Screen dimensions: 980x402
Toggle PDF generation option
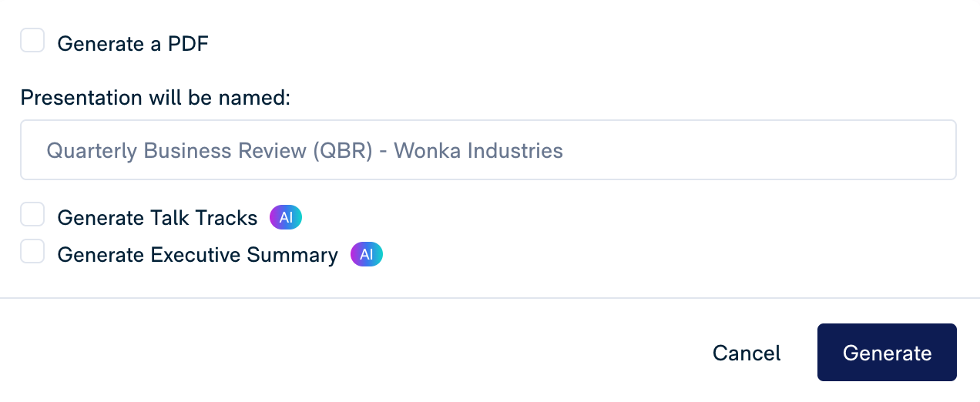32,41
